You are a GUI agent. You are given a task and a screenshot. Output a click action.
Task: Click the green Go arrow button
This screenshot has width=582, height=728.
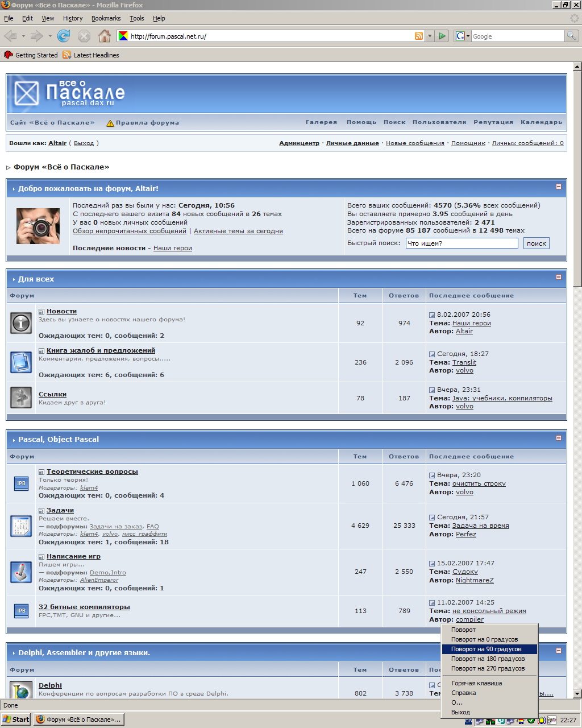point(443,36)
